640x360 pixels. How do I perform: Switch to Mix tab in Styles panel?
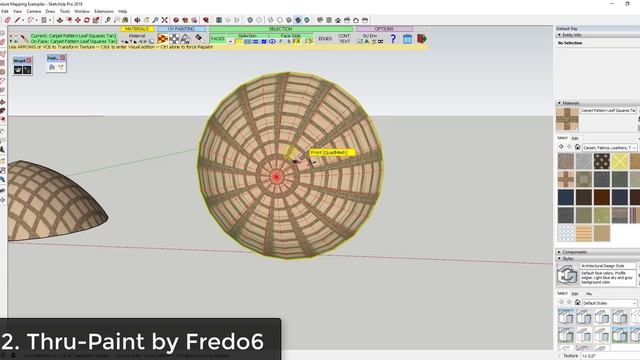(x=589, y=293)
